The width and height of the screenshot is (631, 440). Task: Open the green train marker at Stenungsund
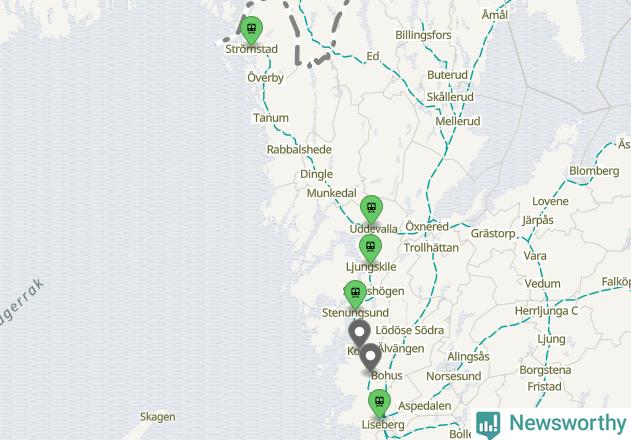click(x=355, y=294)
